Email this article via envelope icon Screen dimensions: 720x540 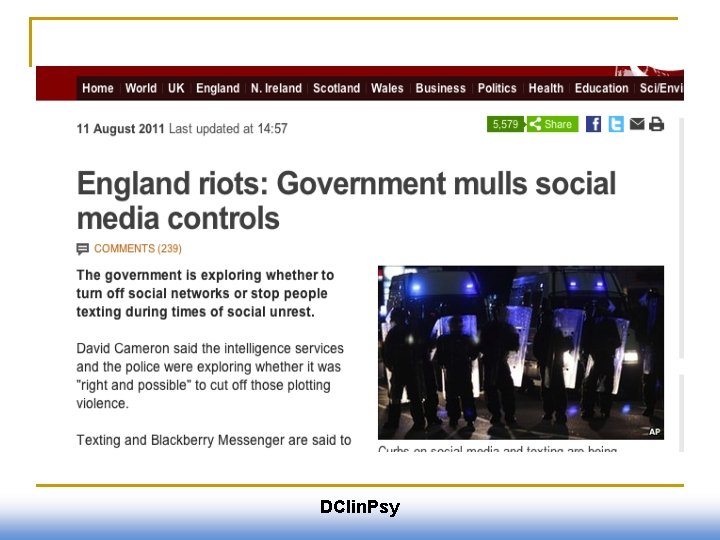pyautogui.click(x=637, y=124)
